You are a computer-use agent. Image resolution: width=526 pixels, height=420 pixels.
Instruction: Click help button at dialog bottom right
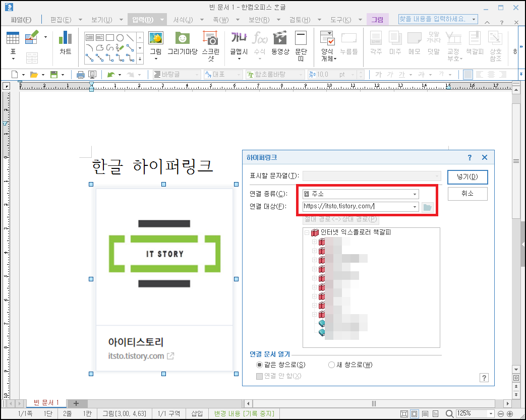[484, 378]
